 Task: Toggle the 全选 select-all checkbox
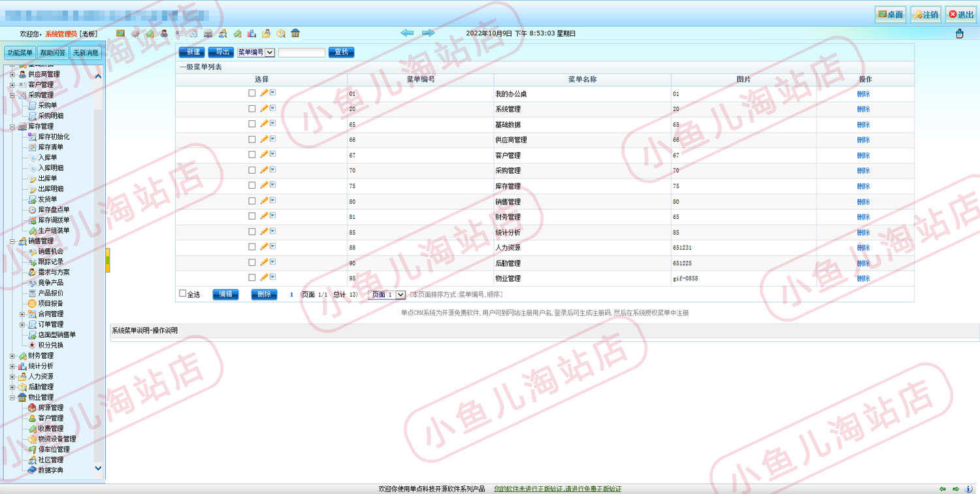tap(183, 294)
